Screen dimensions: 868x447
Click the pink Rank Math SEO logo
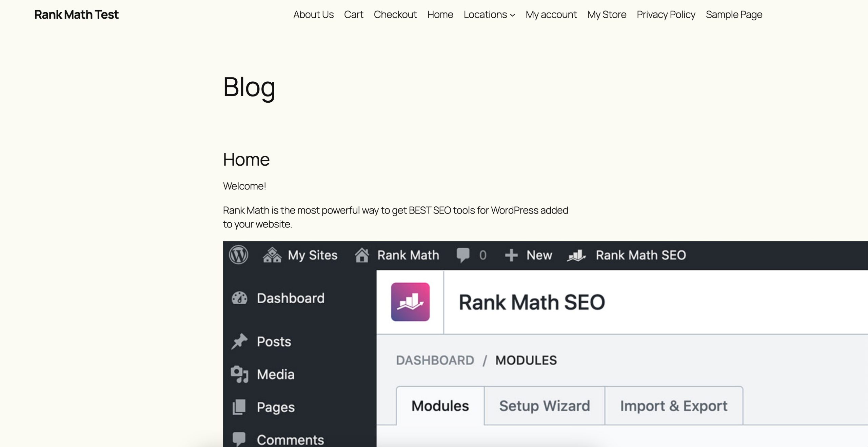(410, 302)
